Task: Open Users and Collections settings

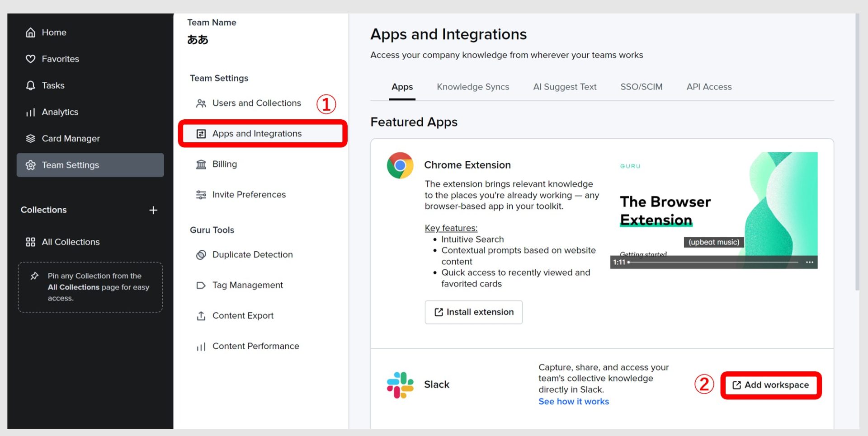Action: click(x=256, y=103)
